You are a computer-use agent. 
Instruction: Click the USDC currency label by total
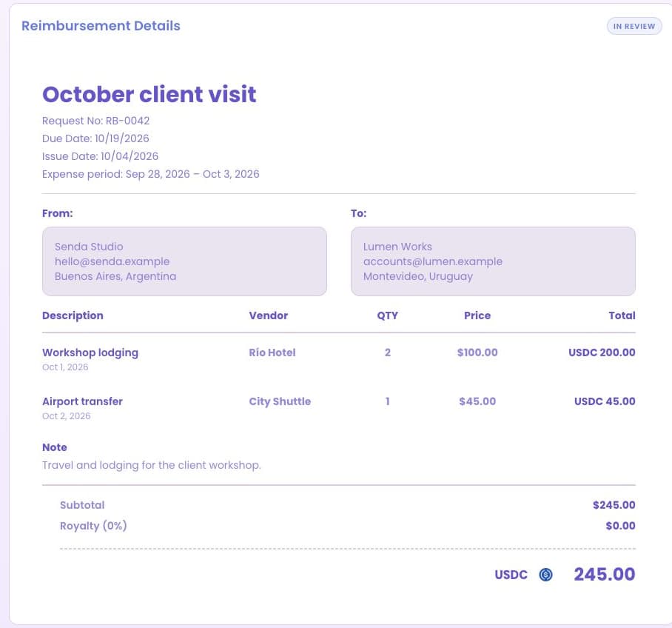tap(511, 575)
